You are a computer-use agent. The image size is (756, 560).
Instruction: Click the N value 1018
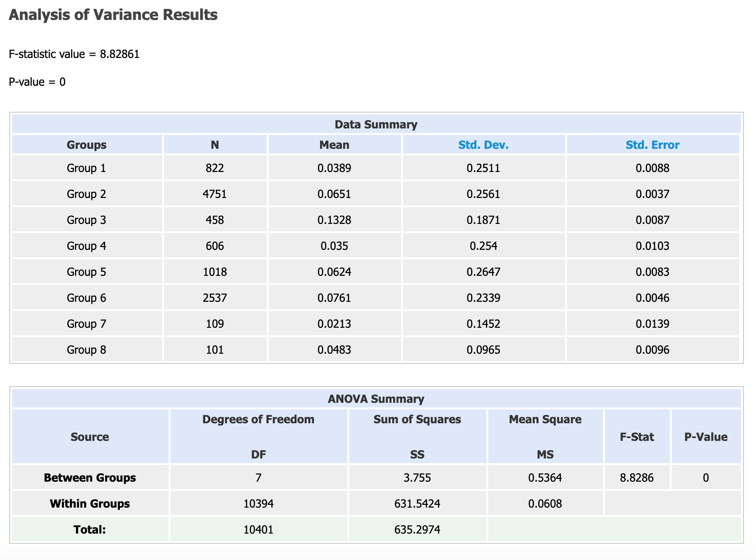coord(215,272)
